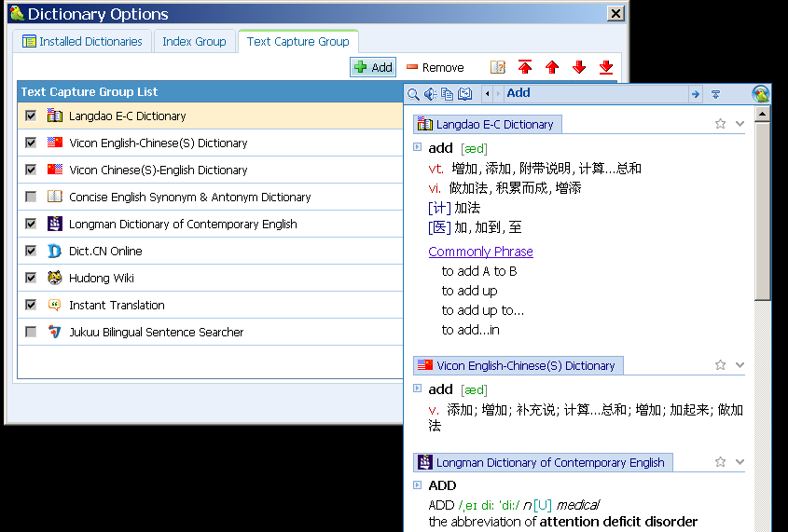
Task: Collapse the Longman Dictionary section with its chevron
Action: coord(740,462)
